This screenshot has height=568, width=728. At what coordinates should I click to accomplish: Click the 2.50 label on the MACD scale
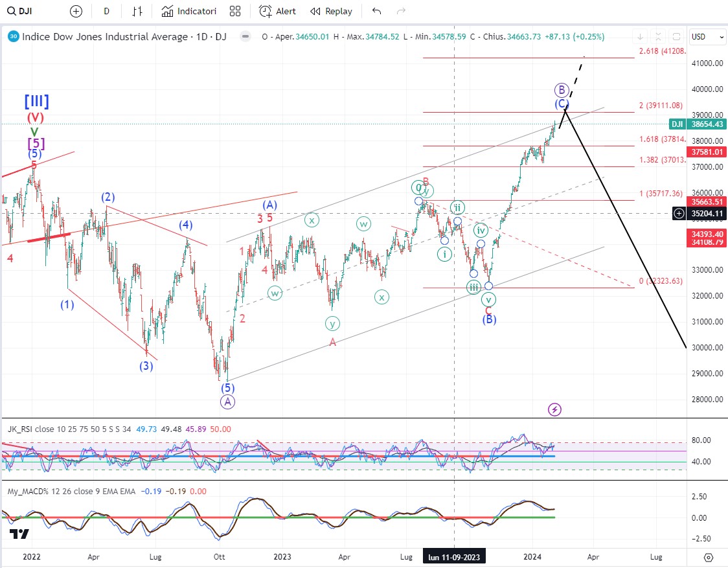point(700,497)
